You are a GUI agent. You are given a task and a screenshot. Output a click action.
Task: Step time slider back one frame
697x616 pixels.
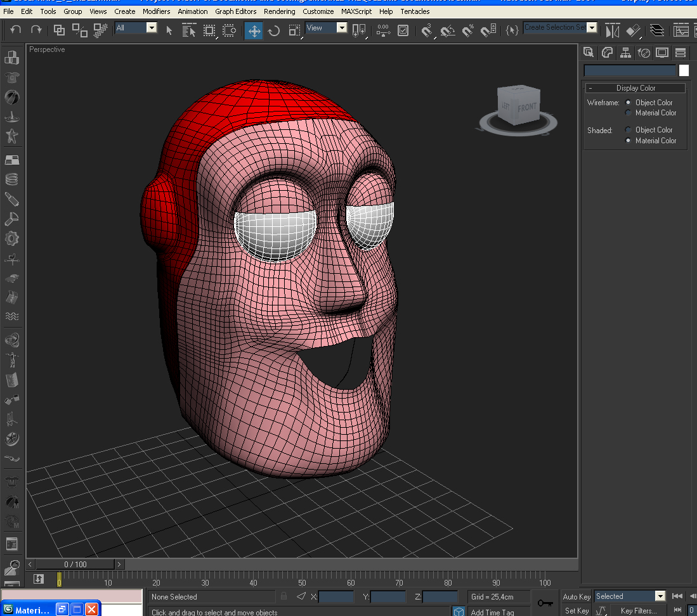click(x=30, y=564)
